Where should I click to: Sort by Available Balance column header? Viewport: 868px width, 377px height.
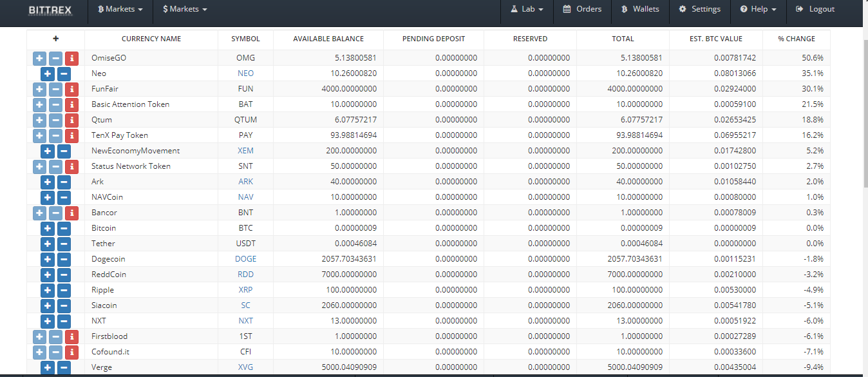(328, 39)
